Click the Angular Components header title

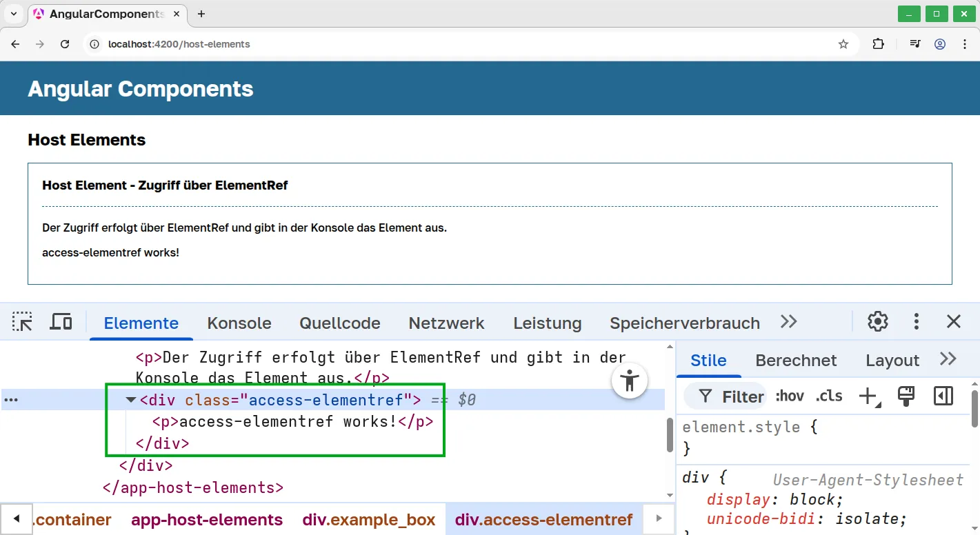[141, 89]
